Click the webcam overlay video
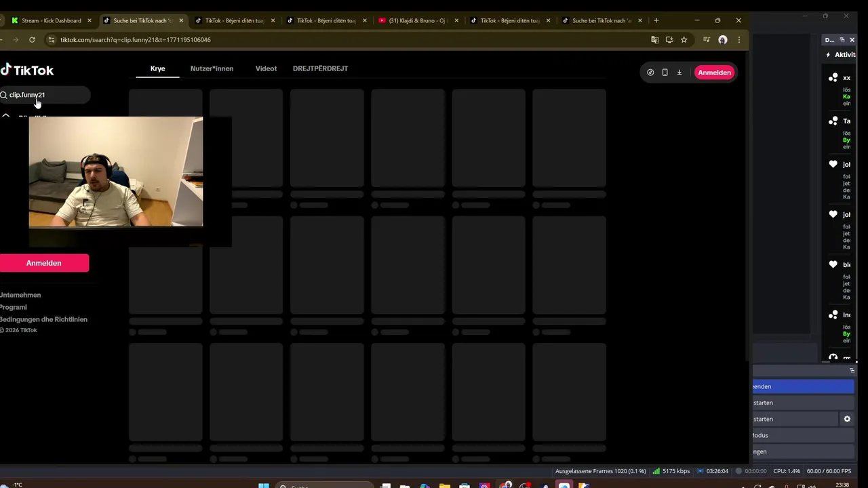The height and width of the screenshot is (488, 868). (116, 171)
